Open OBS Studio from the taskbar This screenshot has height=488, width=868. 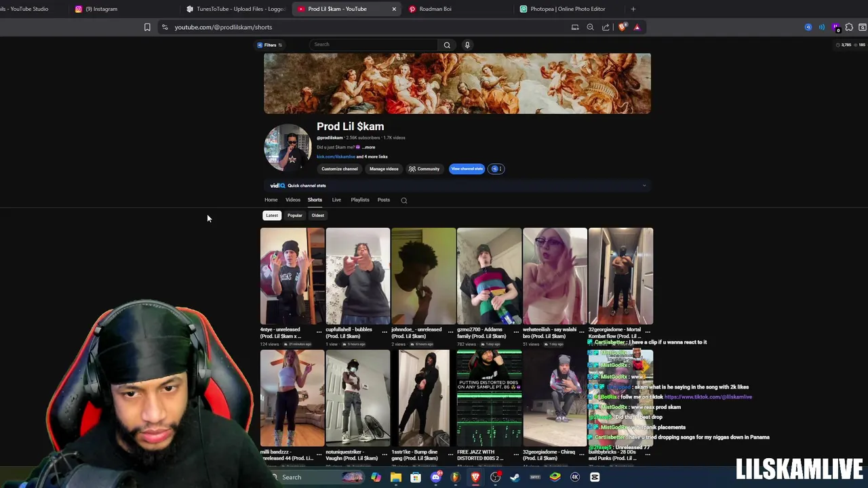click(x=496, y=477)
